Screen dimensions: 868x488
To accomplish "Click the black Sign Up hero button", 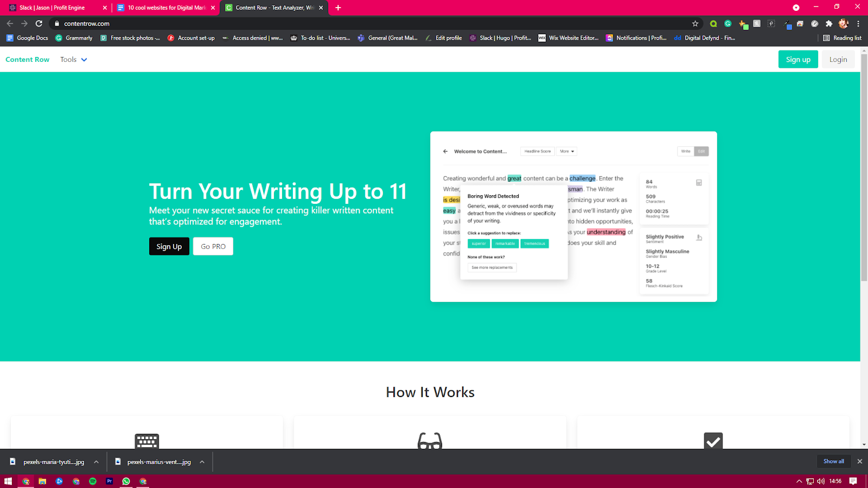I will point(169,246).
